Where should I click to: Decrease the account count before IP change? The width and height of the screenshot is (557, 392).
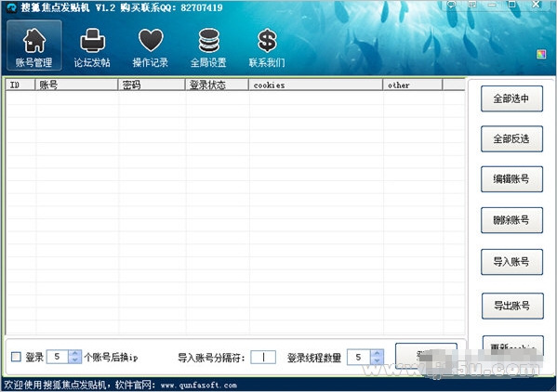tap(74, 360)
